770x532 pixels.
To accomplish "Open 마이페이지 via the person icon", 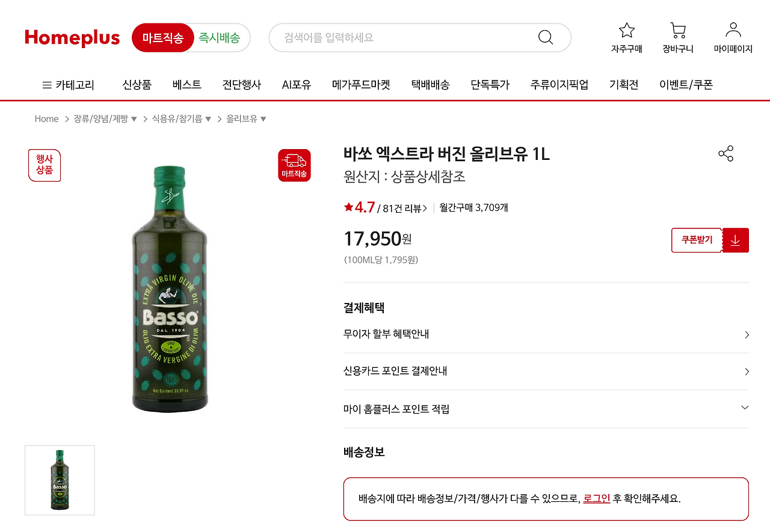I will (x=732, y=30).
